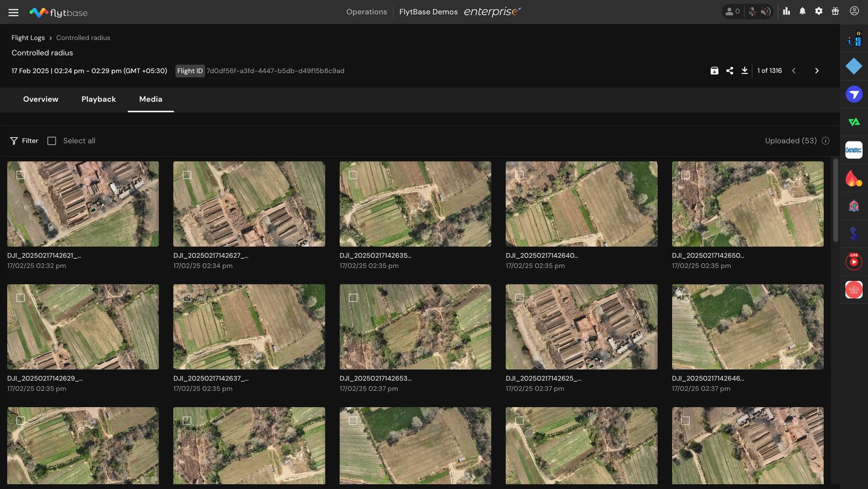Image resolution: width=868 pixels, height=489 pixels.
Task: Click the enterprise plan label
Action: coord(493,11)
